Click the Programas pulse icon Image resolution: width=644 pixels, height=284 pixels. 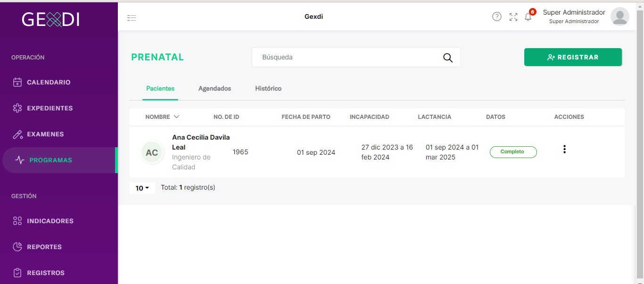(20, 160)
